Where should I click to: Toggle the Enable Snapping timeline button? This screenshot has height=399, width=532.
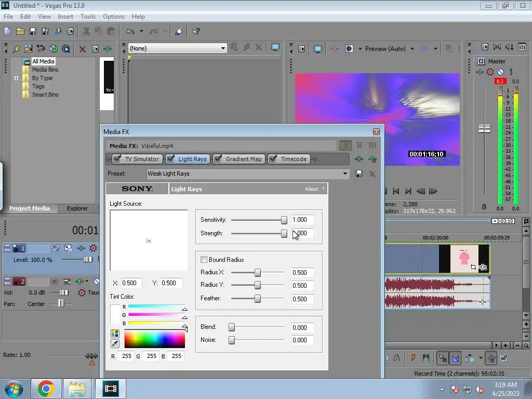click(x=443, y=358)
